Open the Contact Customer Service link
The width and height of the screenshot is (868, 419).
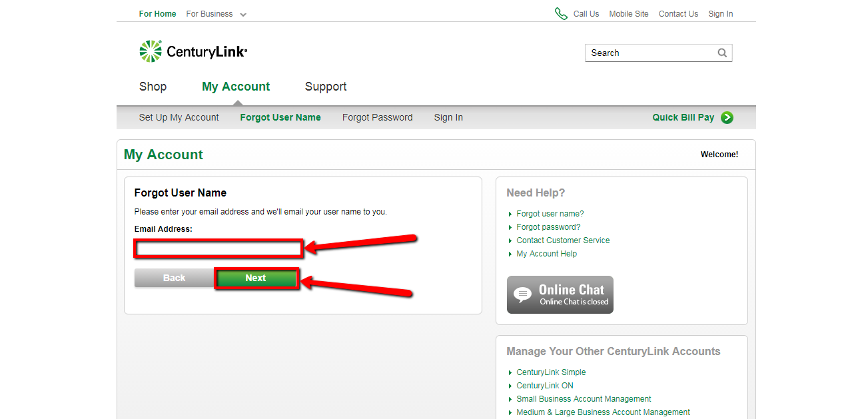coord(563,240)
